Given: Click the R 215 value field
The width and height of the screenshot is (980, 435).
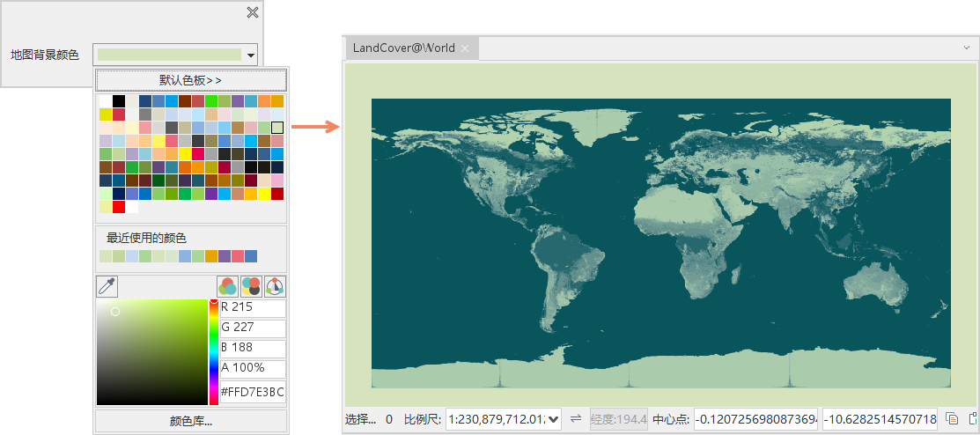Looking at the screenshot, I should point(252,308).
